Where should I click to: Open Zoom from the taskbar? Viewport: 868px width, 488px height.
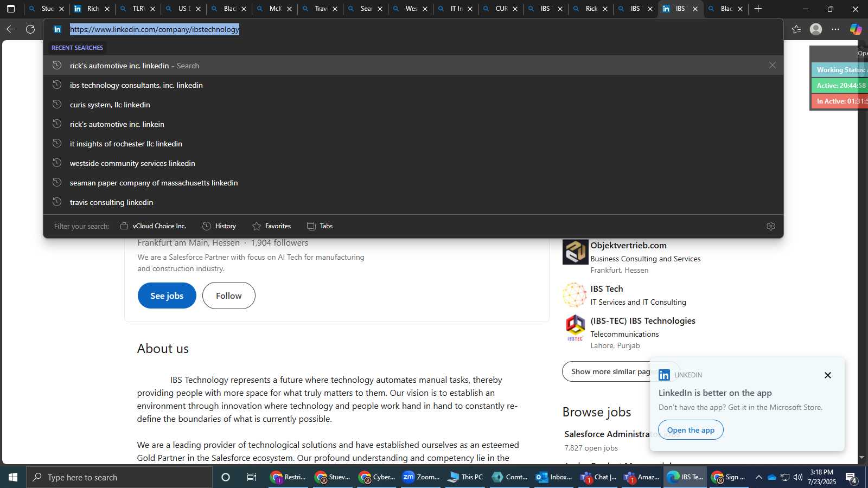point(421,477)
